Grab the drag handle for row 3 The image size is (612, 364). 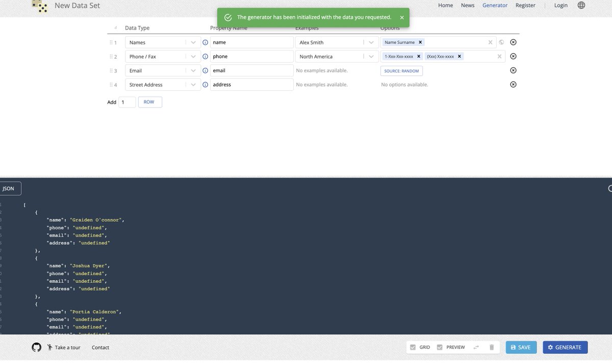click(x=111, y=70)
